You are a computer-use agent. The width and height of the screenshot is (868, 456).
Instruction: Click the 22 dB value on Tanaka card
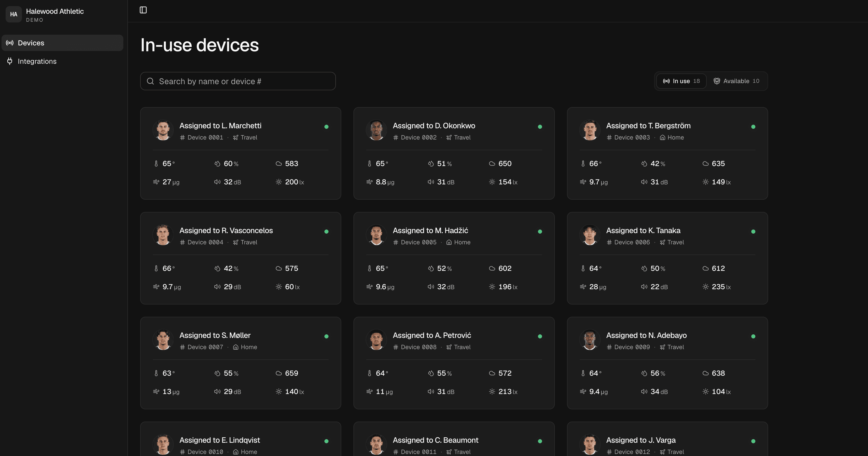659,287
